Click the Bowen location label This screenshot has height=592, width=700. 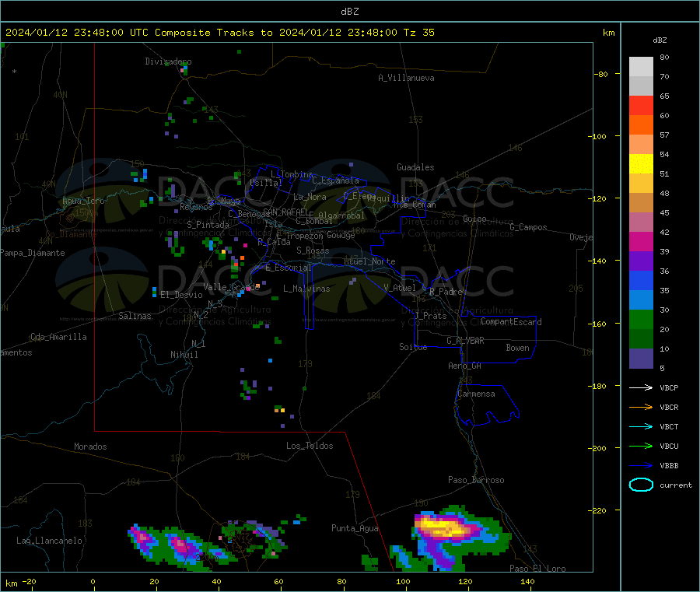(x=517, y=348)
